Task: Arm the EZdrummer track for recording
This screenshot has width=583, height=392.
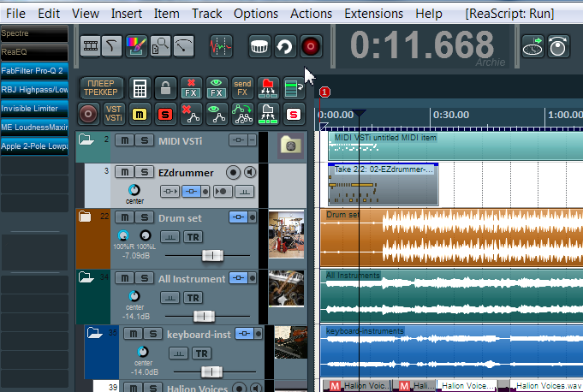Action: [x=233, y=172]
